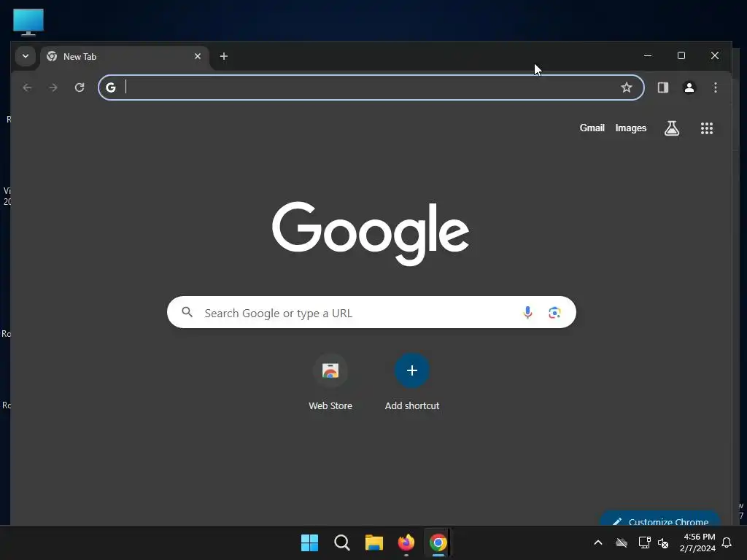Open Chrome three-dot menu
Image resolution: width=747 pixels, height=560 pixels.
[x=715, y=87]
